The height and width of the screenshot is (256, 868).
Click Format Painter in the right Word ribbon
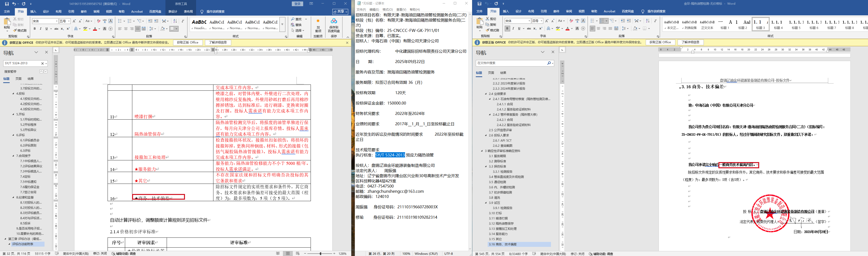[x=492, y=30]
